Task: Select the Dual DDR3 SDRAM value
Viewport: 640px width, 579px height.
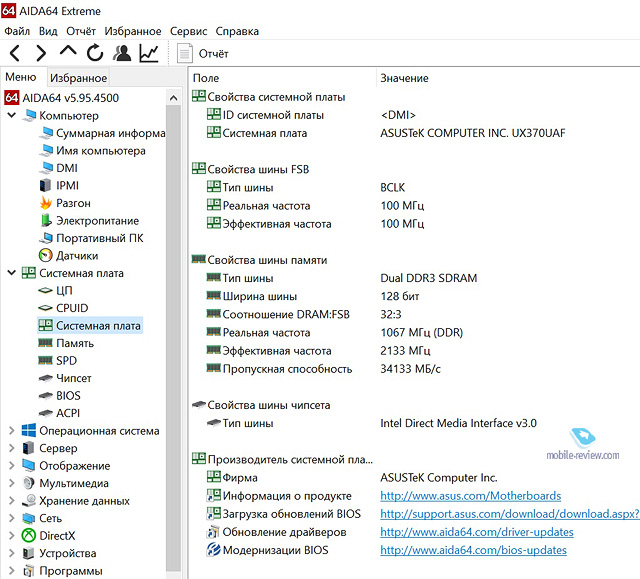Action: [429, 278]
